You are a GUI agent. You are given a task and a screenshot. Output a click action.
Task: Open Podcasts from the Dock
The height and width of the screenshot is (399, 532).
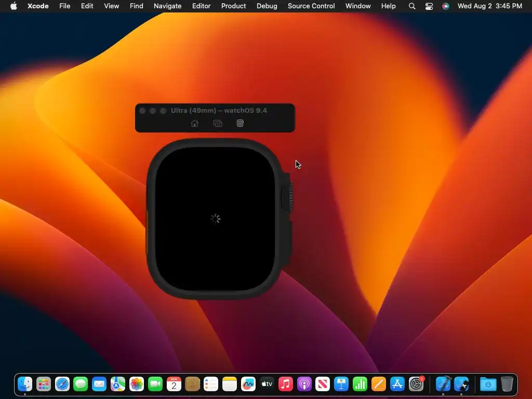point(304,384)
